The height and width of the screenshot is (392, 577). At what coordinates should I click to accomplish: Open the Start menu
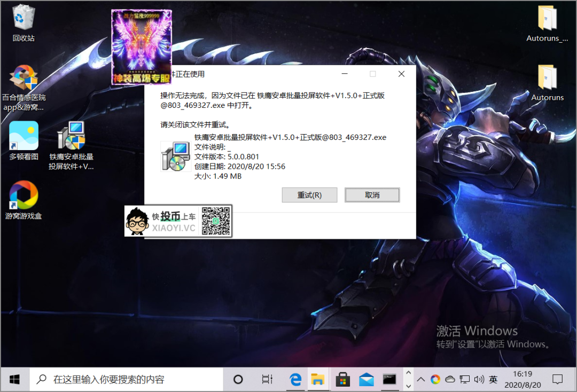tap(14, 379)
